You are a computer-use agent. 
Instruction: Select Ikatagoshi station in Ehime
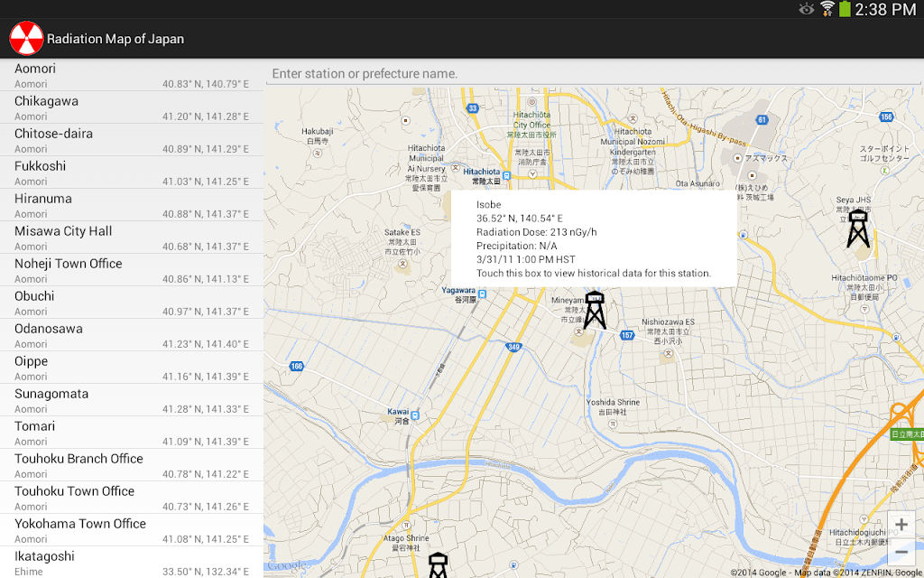(132, 562)
